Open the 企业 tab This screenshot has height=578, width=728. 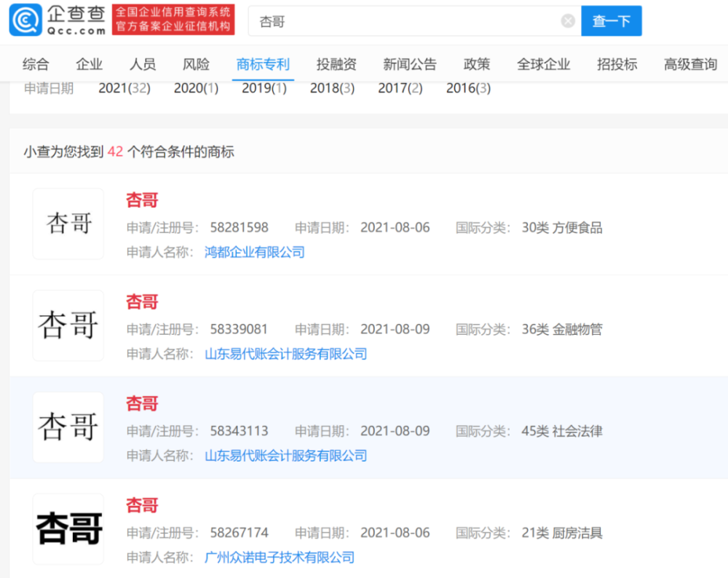click(90, 64)
